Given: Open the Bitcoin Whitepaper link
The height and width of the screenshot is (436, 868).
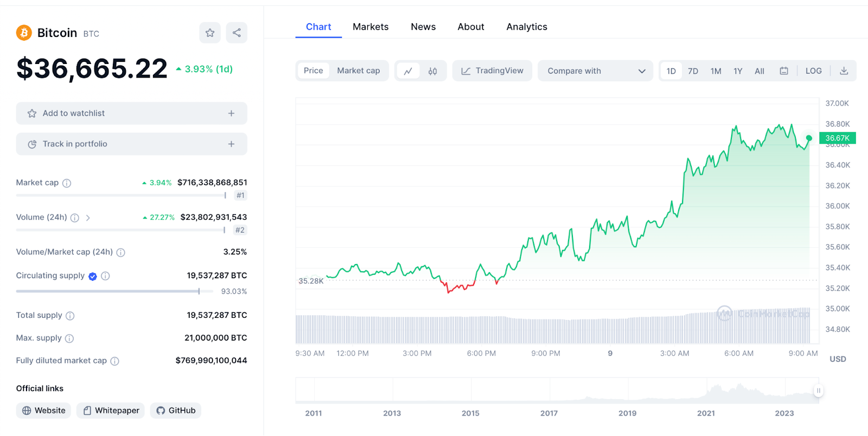Looking at the screenshot, I should [x=111, y=411].
